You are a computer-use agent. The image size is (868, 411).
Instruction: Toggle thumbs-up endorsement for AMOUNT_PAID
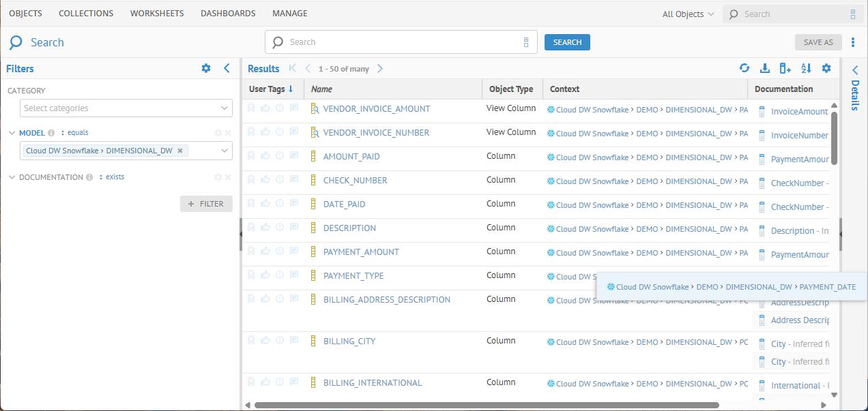265,156
